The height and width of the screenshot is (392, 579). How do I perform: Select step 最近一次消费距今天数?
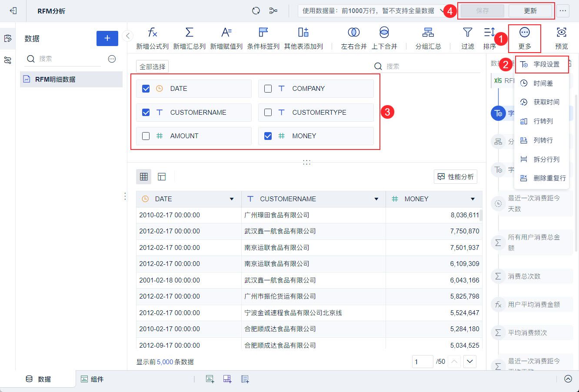tap(532, 203)
